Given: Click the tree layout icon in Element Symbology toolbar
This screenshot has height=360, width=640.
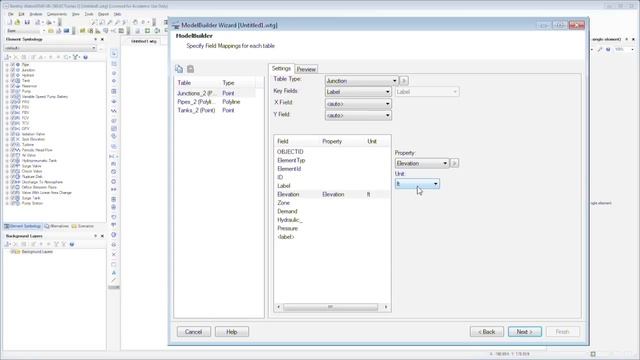Looking at the screenshot, I should [76, 57].
